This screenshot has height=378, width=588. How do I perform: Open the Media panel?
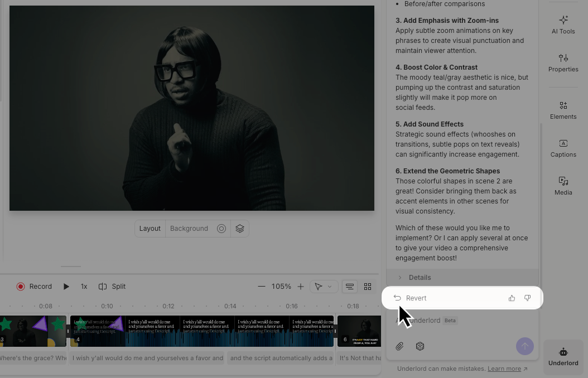pos(563,186)
